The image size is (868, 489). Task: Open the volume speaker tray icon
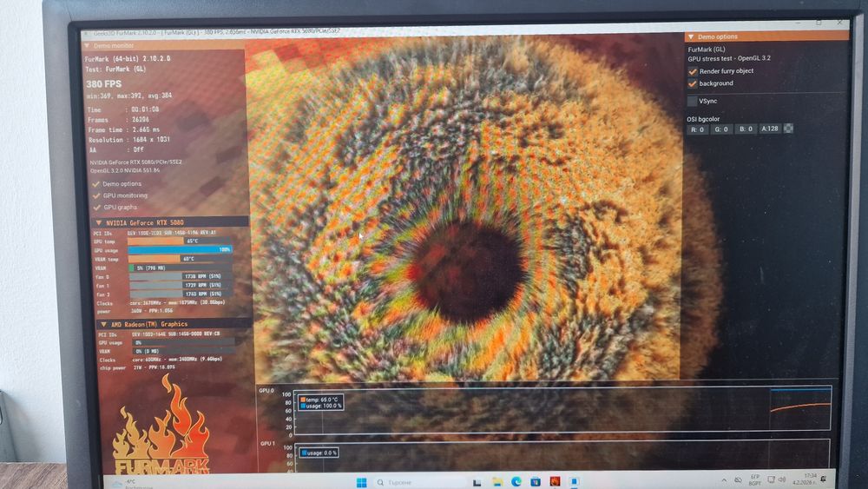[782, 479]
